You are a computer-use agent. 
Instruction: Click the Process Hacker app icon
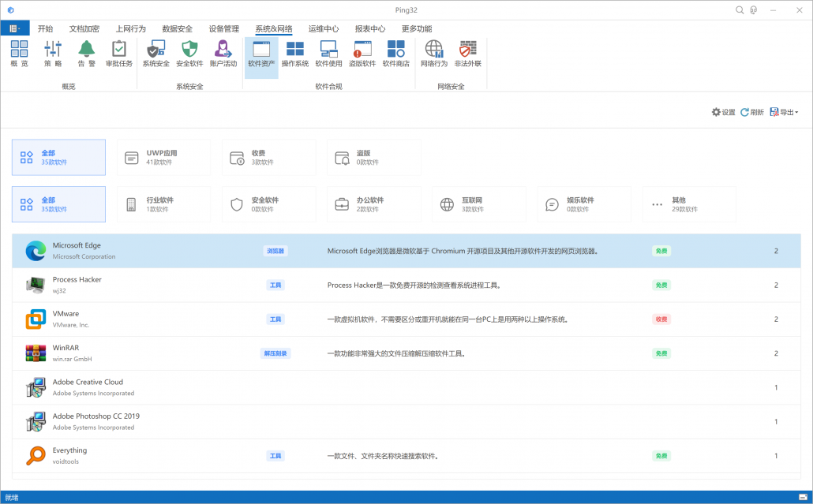click(x=36, y=285)
